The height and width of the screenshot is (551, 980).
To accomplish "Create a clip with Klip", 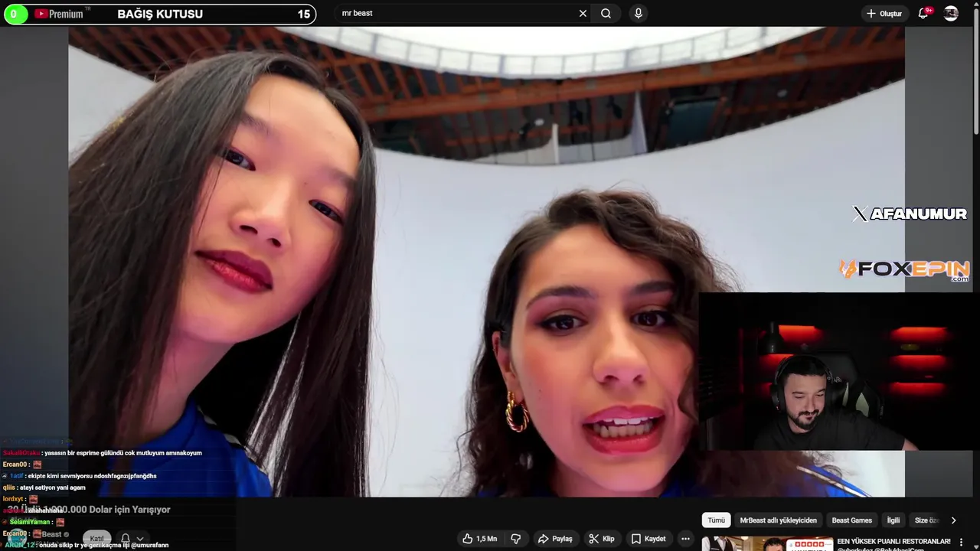I will click(x=601, y=539).
